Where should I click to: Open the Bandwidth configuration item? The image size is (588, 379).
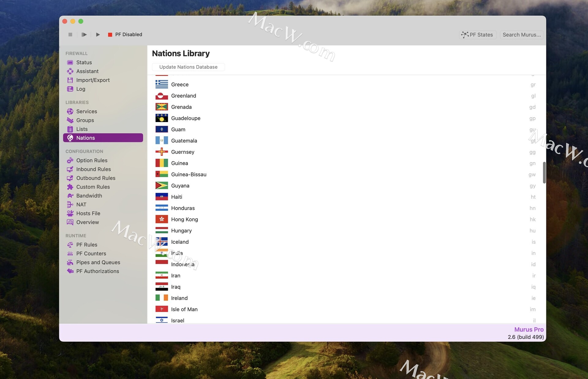coord(89,196)
